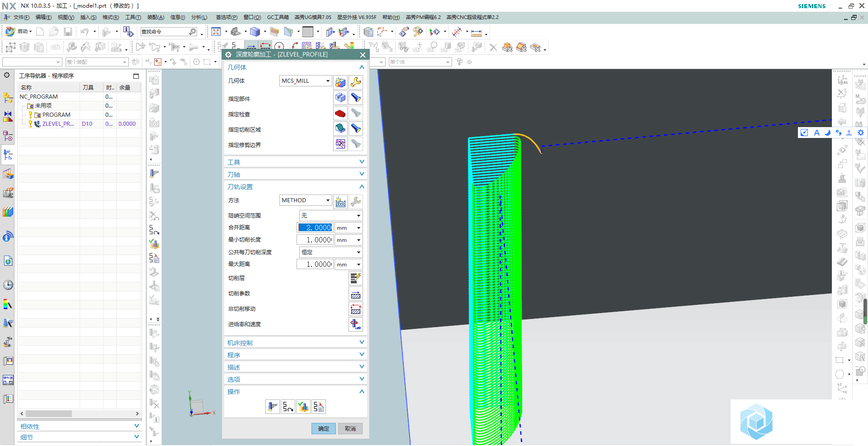
Task: Select PROGRAM folder in navigator tree
Action: [x=56, y=115]
